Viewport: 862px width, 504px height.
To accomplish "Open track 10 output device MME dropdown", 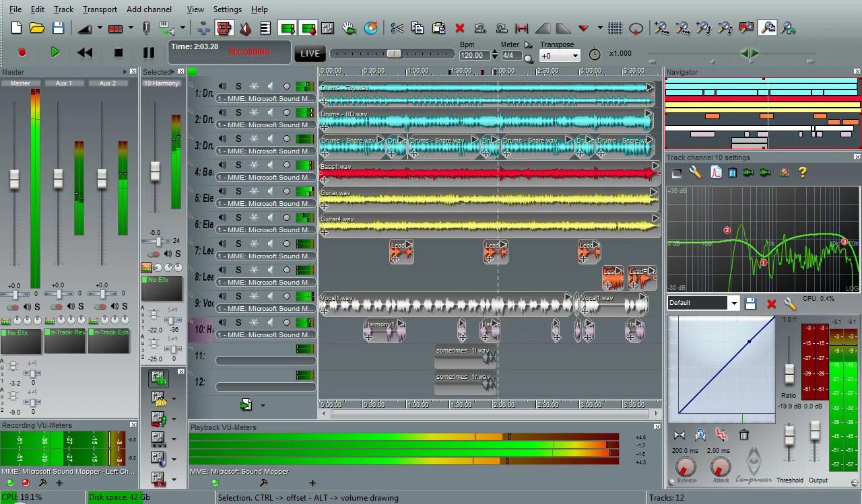I will coord(266,335).
